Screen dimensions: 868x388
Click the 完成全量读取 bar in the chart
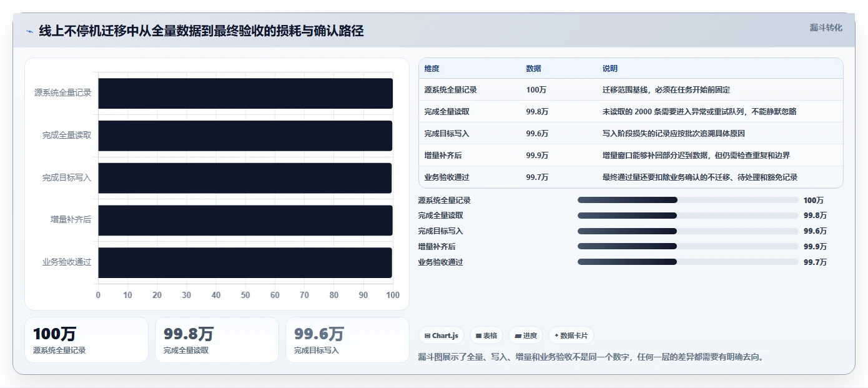[x=245, y=136]
